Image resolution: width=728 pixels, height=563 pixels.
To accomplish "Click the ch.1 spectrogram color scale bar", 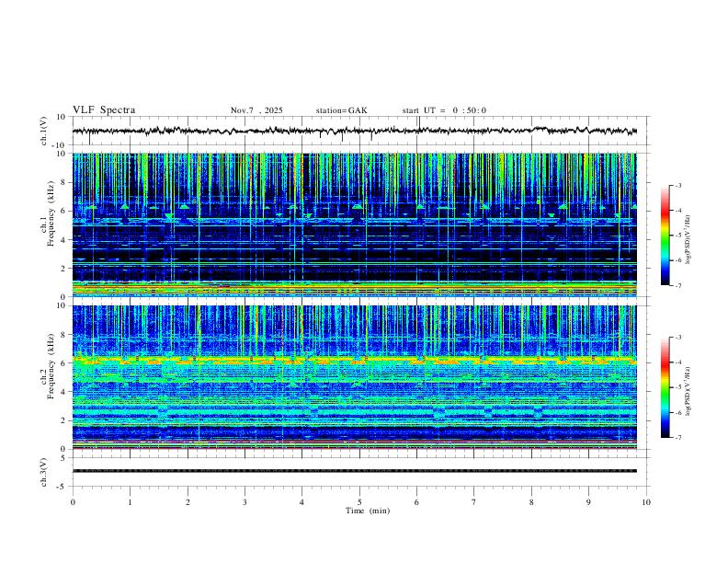I will tap(665, 236).
